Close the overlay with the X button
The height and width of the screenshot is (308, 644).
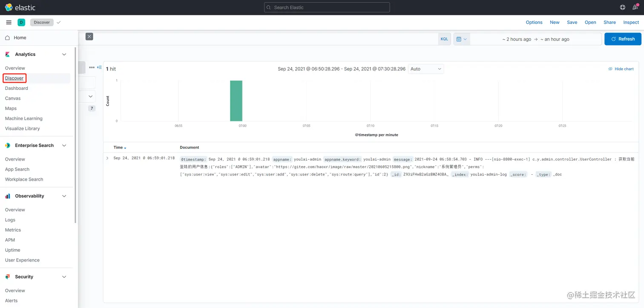[x=89, y=37]
